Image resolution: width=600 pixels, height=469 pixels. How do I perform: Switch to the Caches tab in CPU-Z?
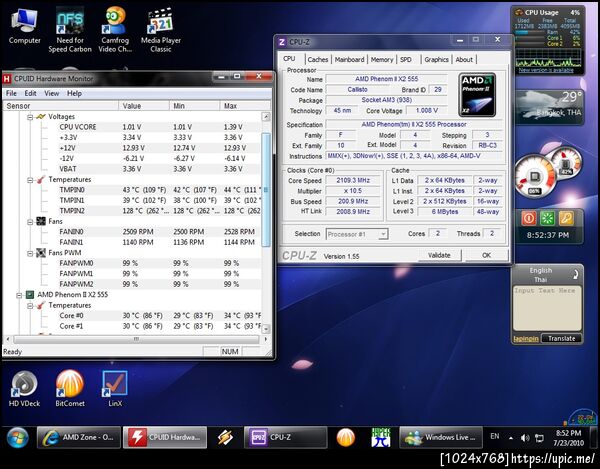click(318, 60)
